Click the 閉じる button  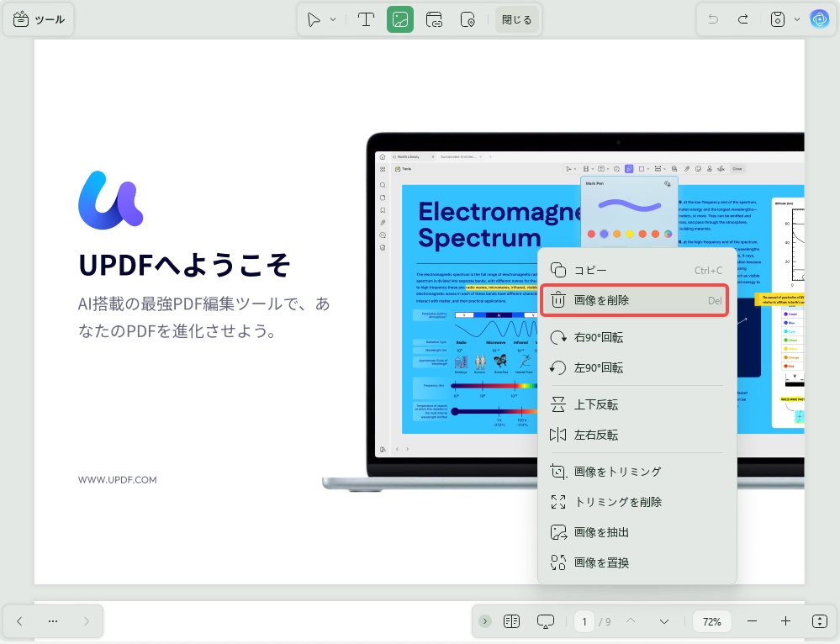pyautogui.click(x=517, y=20)
